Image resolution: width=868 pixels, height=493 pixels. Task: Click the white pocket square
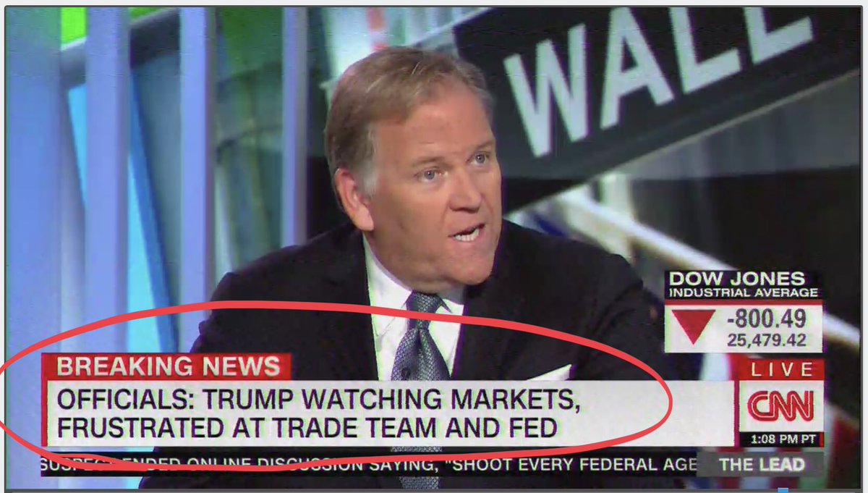551,374
